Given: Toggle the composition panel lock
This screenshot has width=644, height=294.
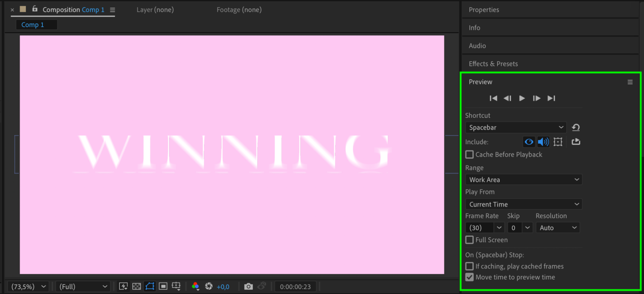Looking at the screenshot, I should click(35, 9).
